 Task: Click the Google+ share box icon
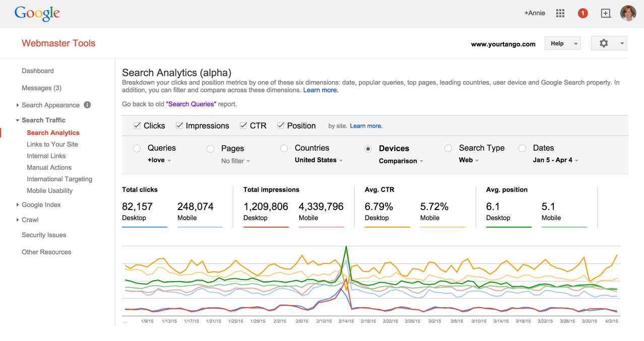[x=606, y=14]
